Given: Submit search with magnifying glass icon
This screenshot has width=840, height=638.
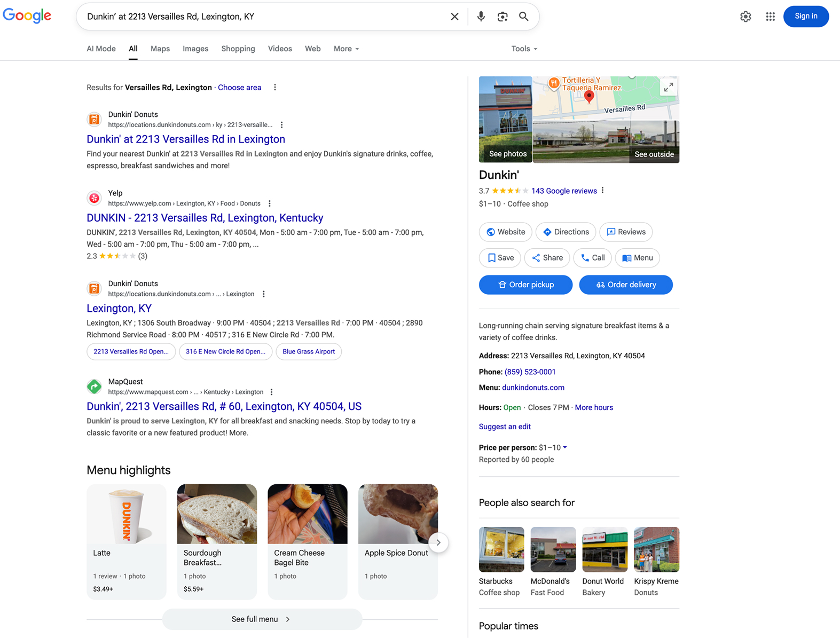Looking at the screenshot, I should point(524,17).
